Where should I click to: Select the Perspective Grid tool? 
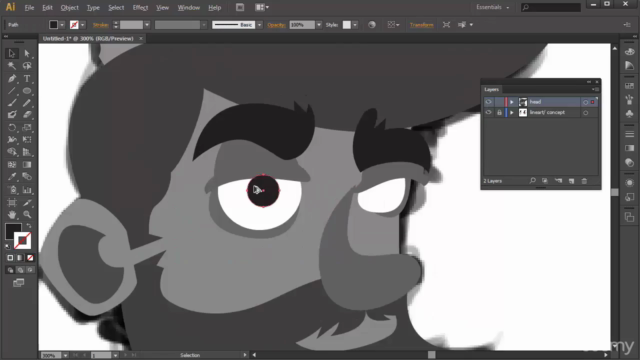click(x=27, y=152)
